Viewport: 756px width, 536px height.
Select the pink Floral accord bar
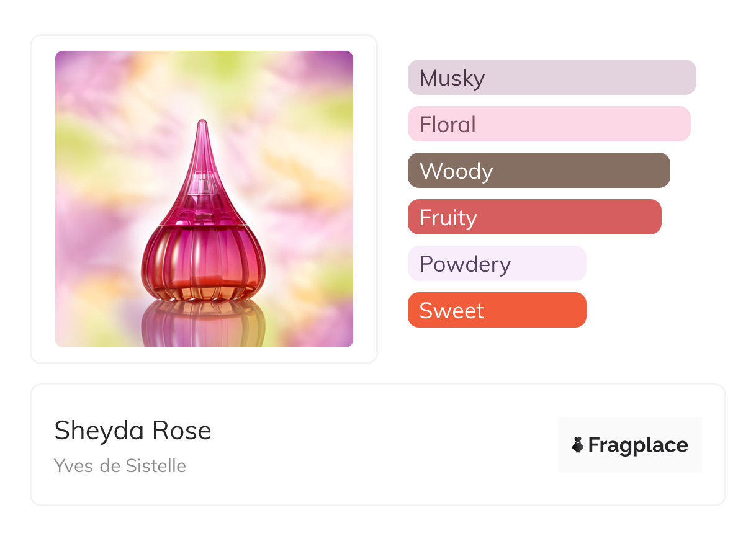tap(549, 124)
